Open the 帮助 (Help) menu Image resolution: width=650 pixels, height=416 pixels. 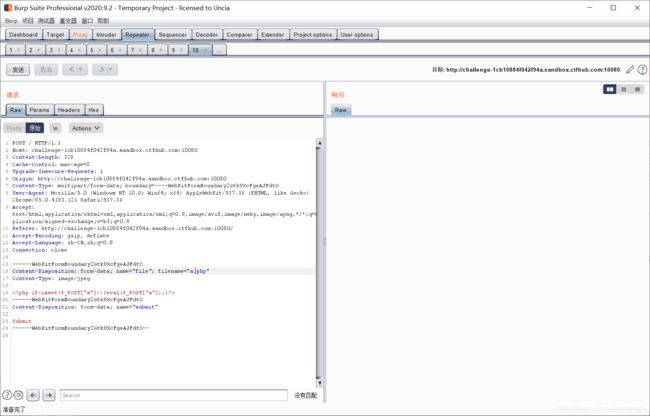[103, 21]
